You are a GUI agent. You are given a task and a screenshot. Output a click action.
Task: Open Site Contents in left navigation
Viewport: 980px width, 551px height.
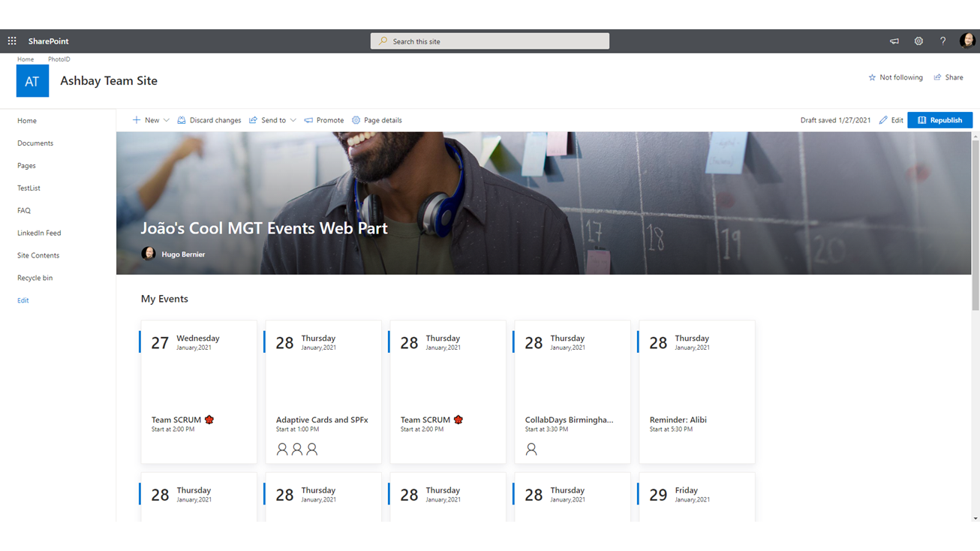pos(38,255)
